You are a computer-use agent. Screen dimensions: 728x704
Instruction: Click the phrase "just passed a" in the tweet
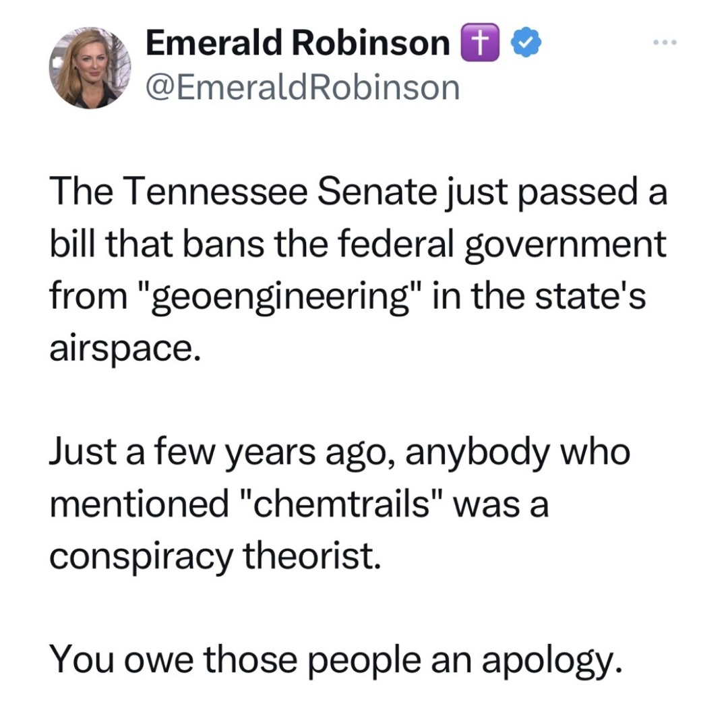click(556, 193)
